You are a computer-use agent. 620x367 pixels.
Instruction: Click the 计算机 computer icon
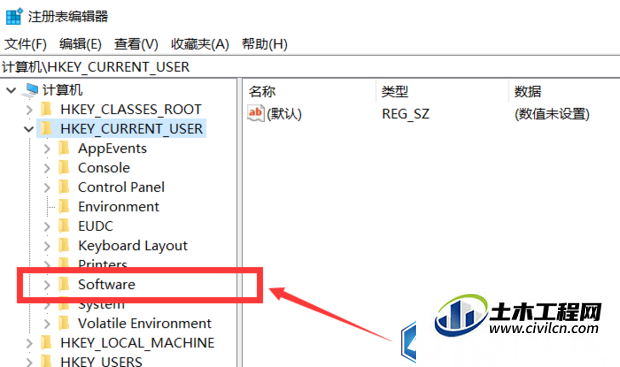(x=30, y=90)
